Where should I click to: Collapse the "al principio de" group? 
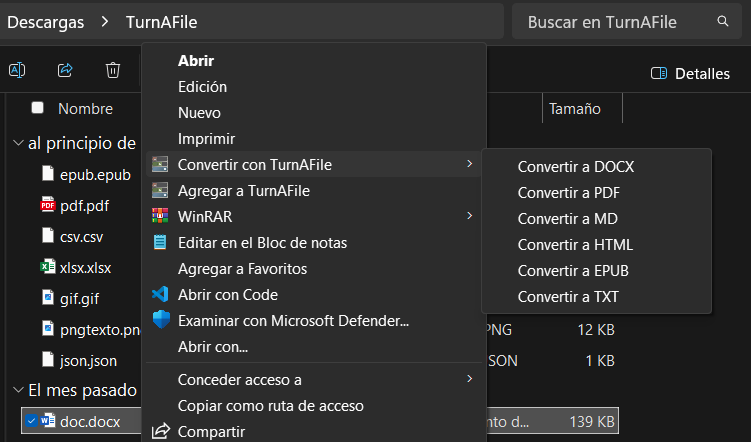(x=18, y=143)
